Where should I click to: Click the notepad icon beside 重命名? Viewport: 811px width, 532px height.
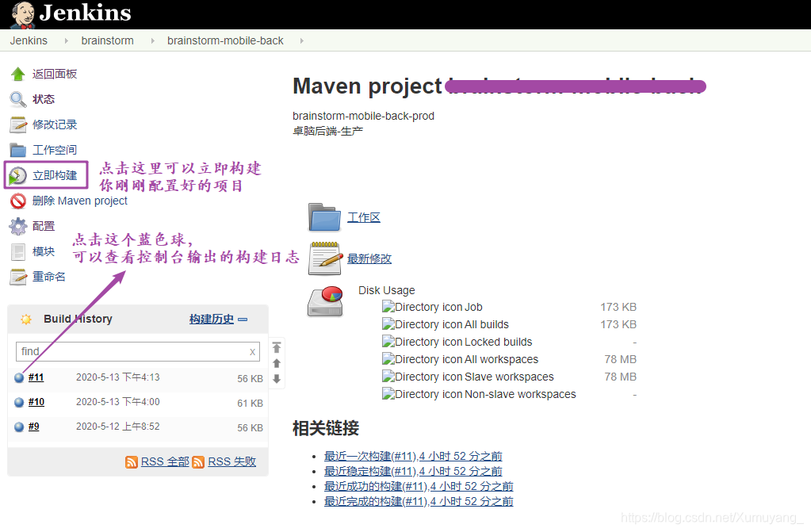click(x=18, y=277)
